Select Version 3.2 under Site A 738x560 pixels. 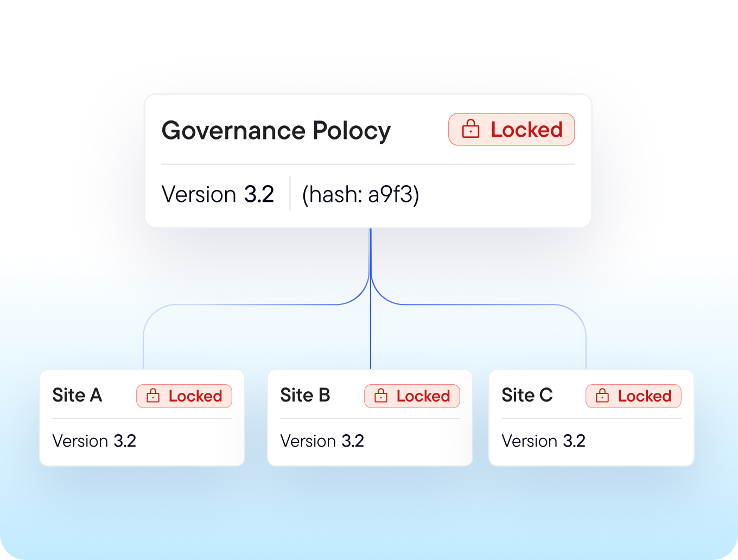point(94,441)
